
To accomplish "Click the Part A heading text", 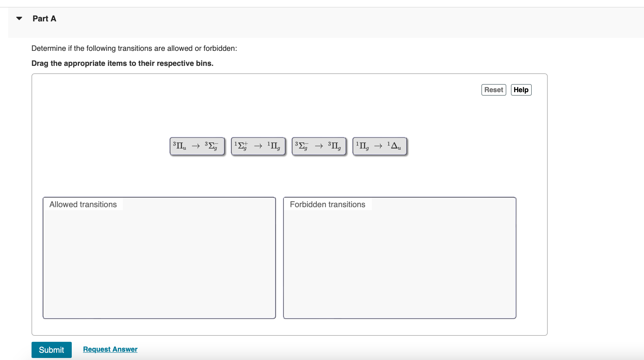I will point(44,18).
